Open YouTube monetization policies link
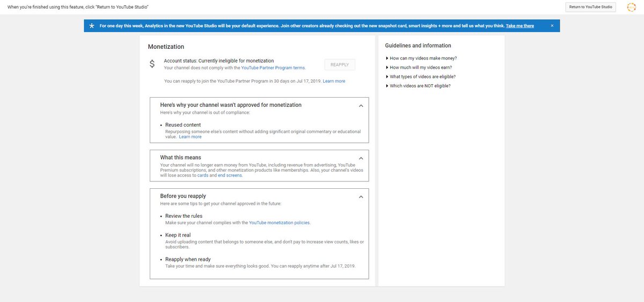This screenshot has width=644, height=302. [x=279, y=223]
